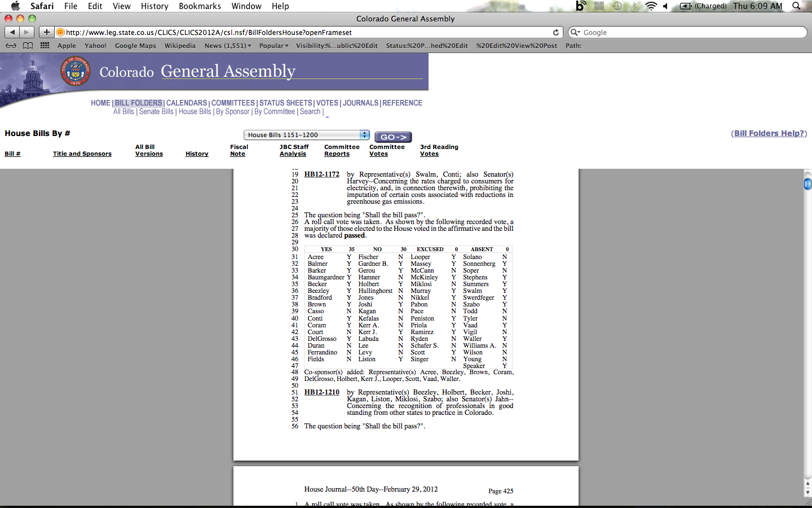Open the History menu in menu bar
812x508 pixels.
pyautogui.click(x=155, y=6)
